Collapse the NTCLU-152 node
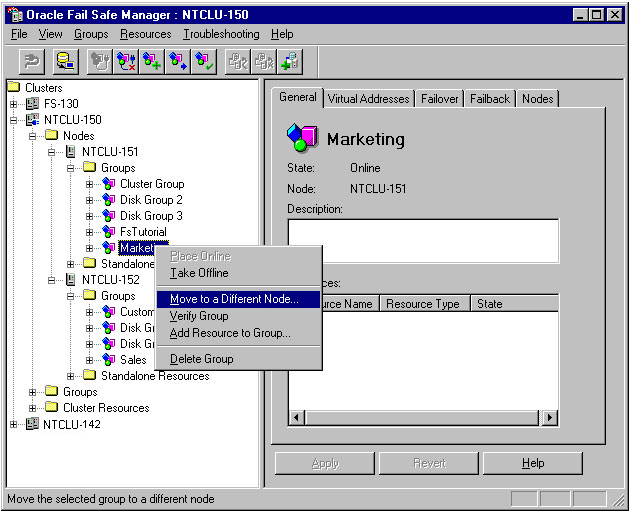This screenshot has height=511, width=629. [51, 280]
